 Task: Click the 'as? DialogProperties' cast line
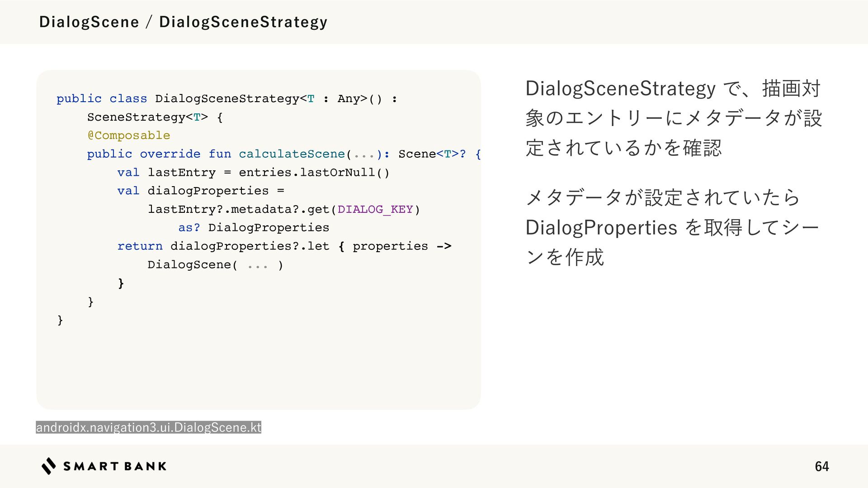point(254,228)
